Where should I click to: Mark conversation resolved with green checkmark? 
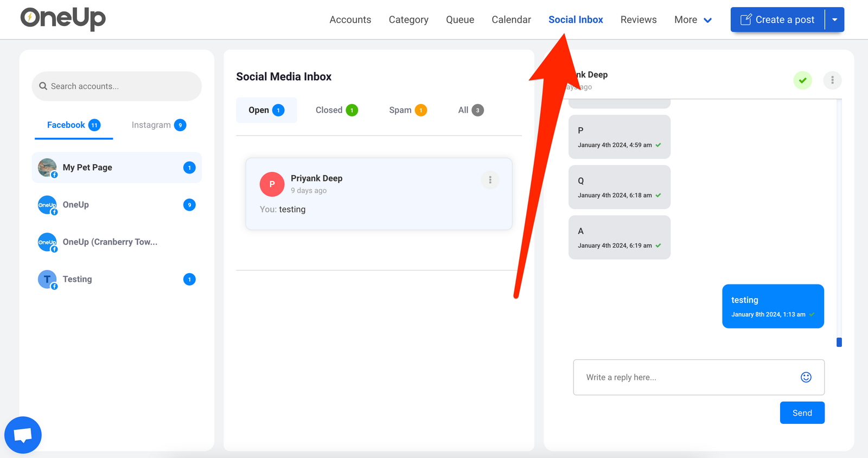(803, 80)
